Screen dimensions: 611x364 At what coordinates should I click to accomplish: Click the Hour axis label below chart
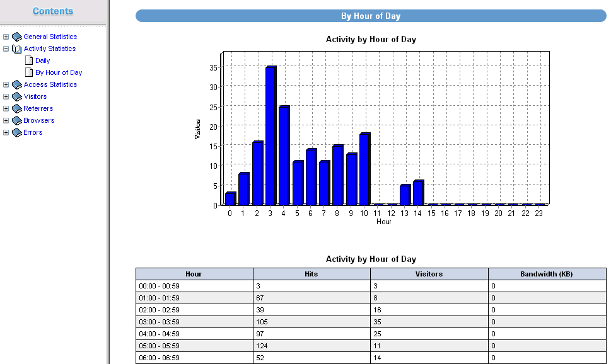coord(384,222)
